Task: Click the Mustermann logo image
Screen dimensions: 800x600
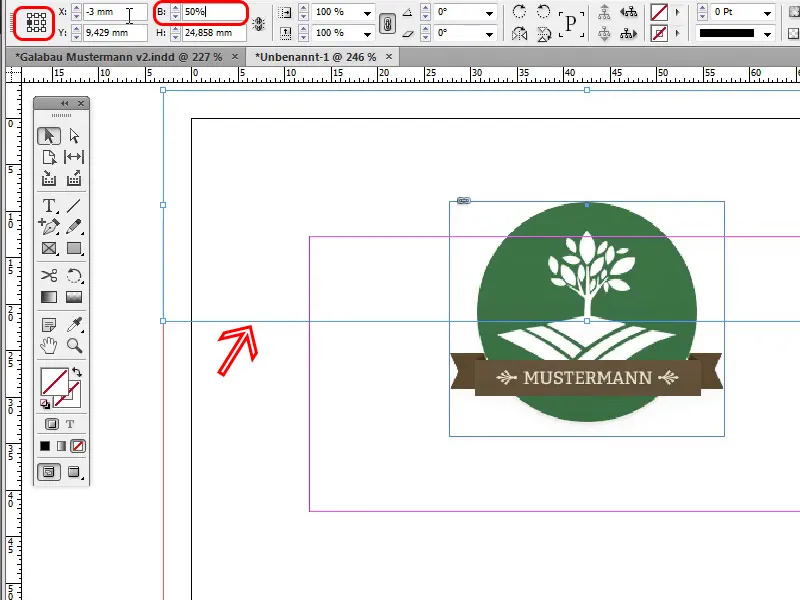Action: [587, 319]
